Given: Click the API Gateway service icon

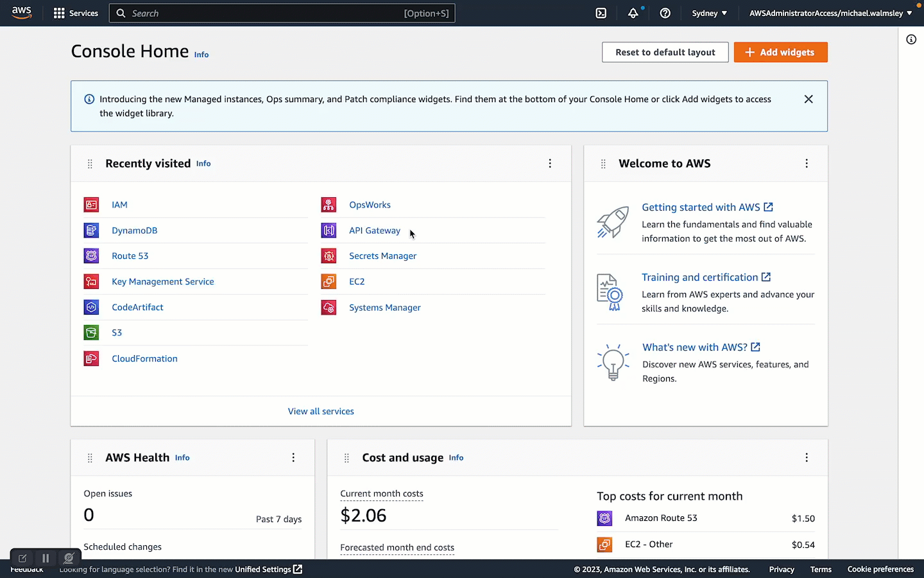Looking at the screenshot, I should point(329,230).
